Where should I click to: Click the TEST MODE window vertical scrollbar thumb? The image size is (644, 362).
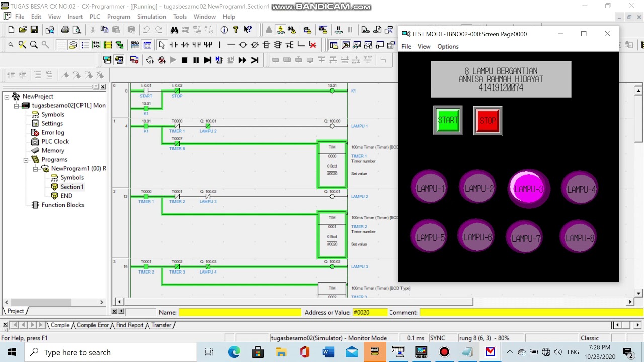click(638, 118)
